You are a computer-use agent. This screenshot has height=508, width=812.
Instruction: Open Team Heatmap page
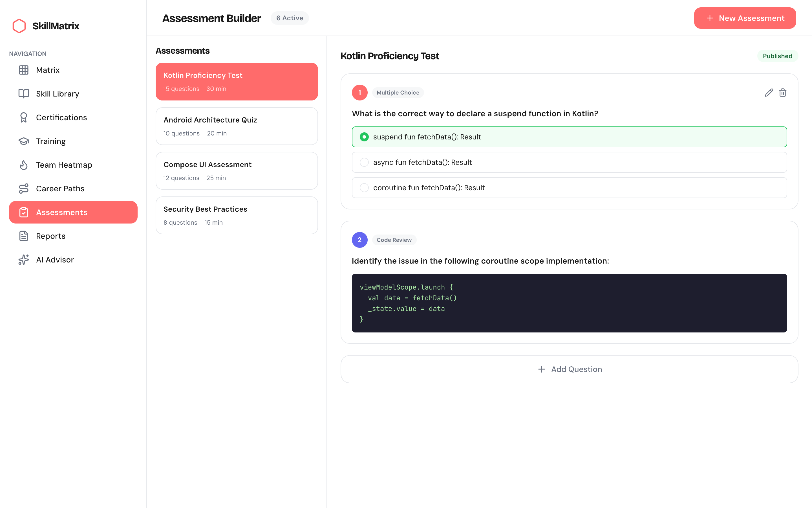73,165
